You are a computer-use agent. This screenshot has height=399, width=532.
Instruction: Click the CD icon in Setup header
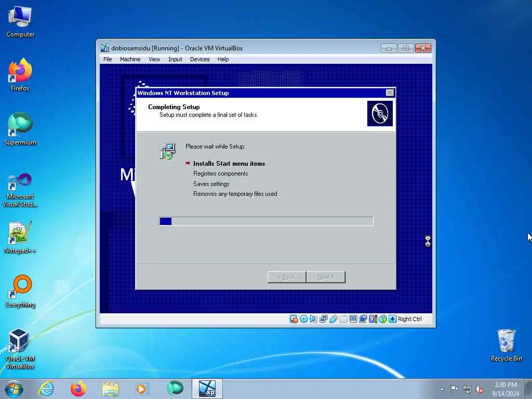tap(380, 113)
